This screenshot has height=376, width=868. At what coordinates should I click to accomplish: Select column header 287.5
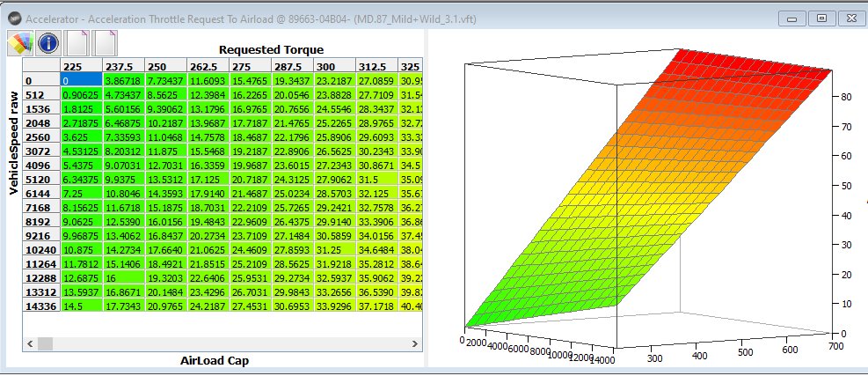click(x=292, y=66)
